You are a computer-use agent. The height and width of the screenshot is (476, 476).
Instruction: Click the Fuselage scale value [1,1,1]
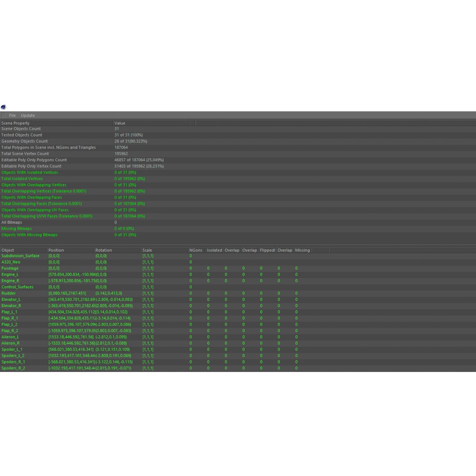click(148, 268)
